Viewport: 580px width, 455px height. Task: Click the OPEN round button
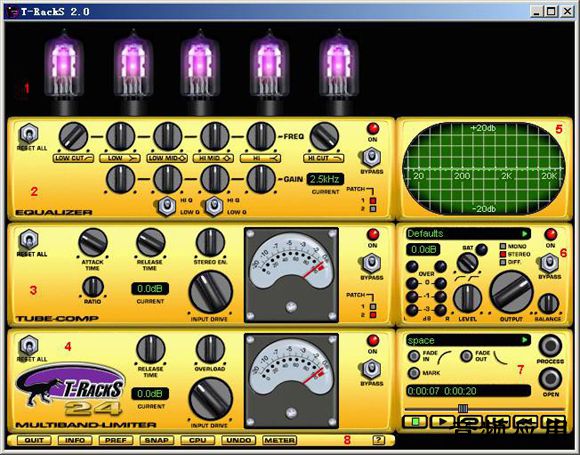(550, 379)
